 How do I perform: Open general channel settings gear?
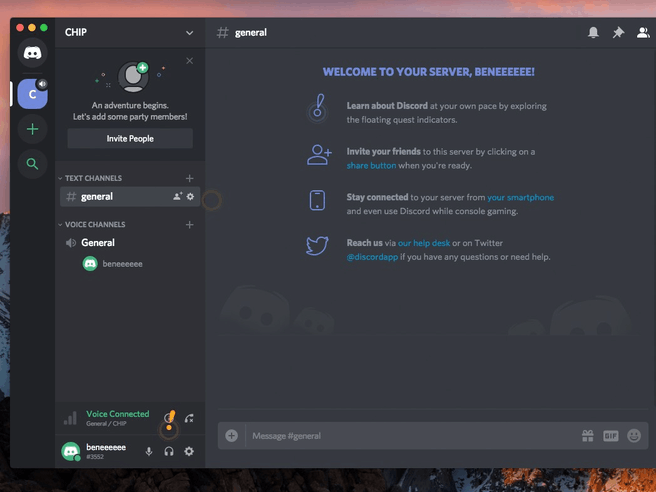(190, 196)
